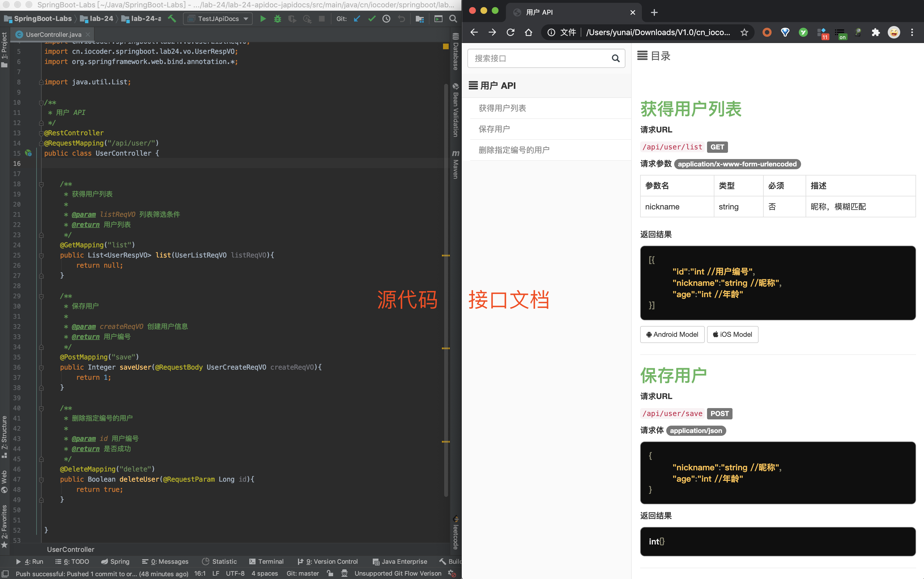Collapse the 用户 API sidebar section
This screenshot has height=579, width=924.
[493, 85]
